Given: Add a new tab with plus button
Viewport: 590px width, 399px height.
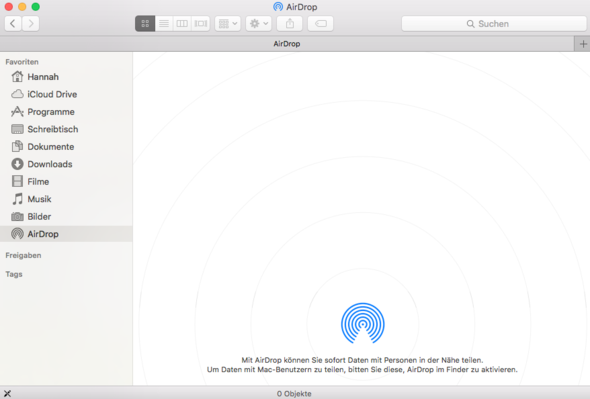Looking at the screenshot, I should pos(583,44).
